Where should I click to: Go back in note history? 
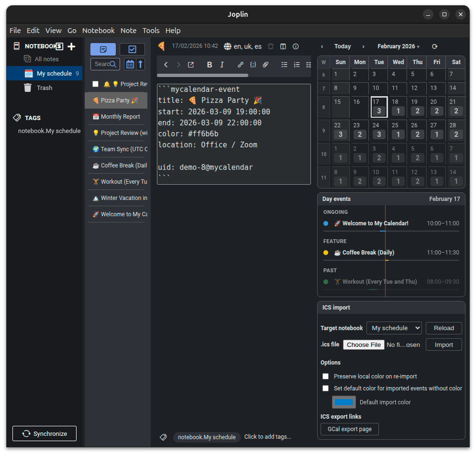[166, 64]
